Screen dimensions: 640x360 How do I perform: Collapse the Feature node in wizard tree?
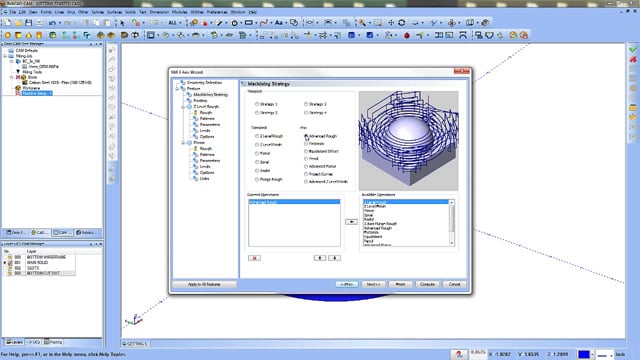pos(177,89)
